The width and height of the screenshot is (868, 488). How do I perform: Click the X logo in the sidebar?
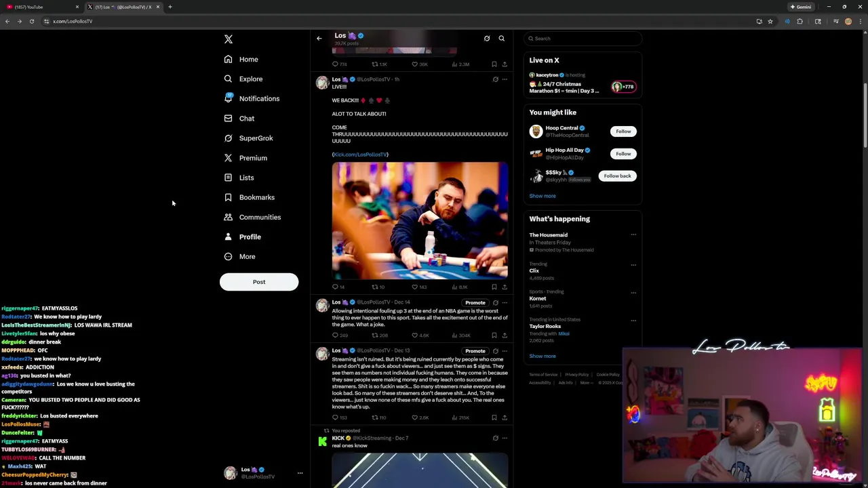(229, 39)
